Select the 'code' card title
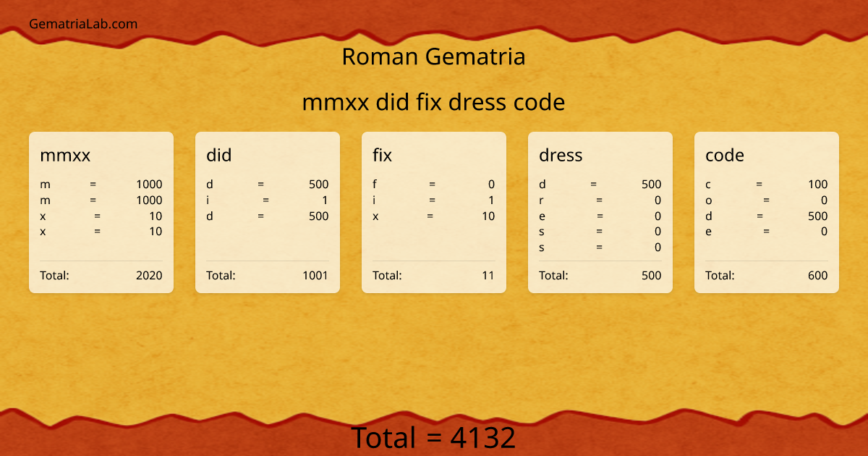This screenshot has height=456, width=868. pos(725,155)
